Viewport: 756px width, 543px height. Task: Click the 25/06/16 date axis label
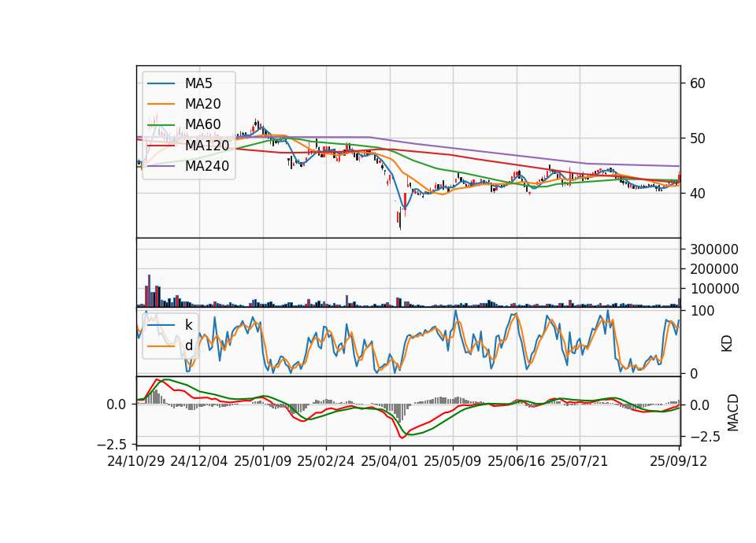[516, 461]
